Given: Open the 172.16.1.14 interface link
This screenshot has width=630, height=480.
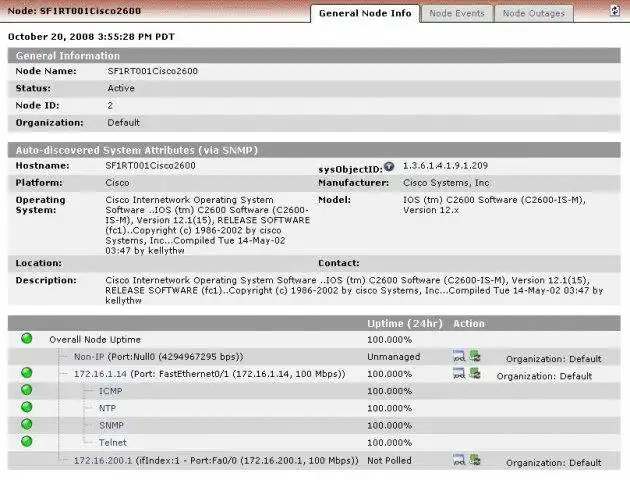Looking at the screenshot, I should tap(100, 374).
